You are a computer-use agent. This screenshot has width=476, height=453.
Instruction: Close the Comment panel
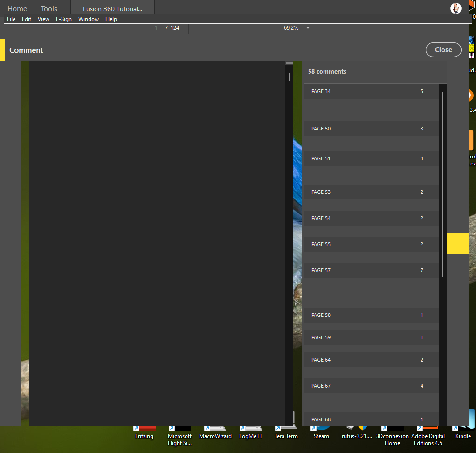tap(443, 50)
